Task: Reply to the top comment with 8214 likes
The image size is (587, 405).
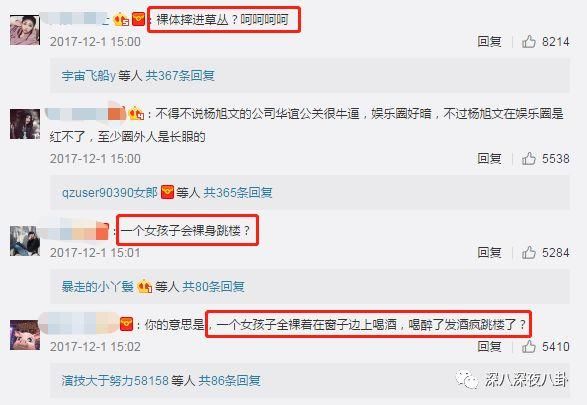Action: pos(489,41)
